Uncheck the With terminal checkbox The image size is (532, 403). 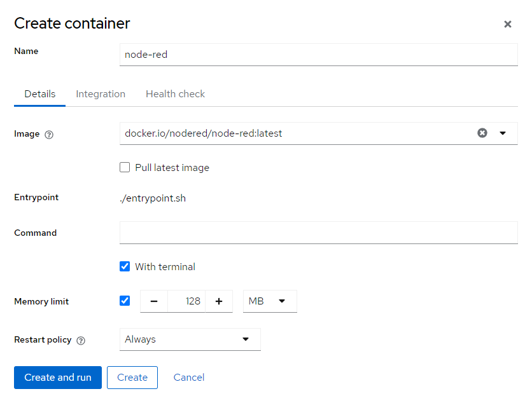pos(125,267)
